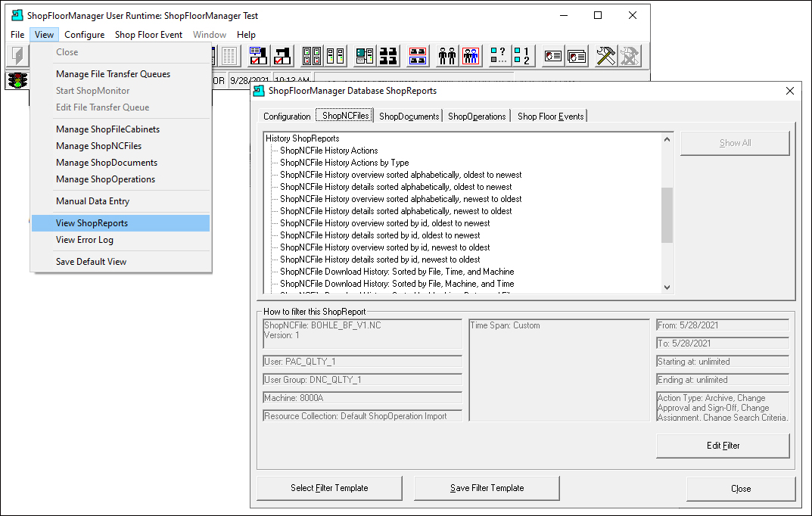
Task: Select History overview sorted by id, oldest to newest
Action: pos(384,223)
